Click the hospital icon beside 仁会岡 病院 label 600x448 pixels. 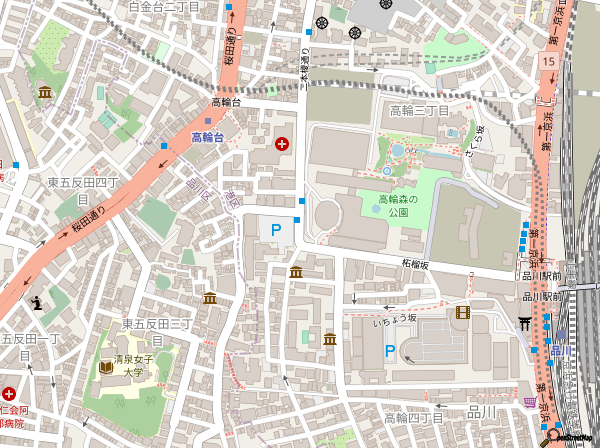(10, 393)
